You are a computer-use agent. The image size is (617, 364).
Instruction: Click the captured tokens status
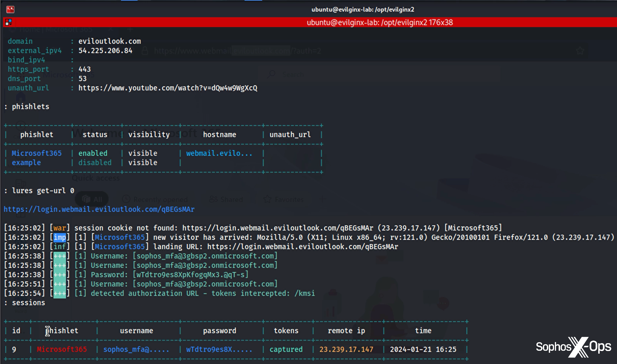pos(286,350)
